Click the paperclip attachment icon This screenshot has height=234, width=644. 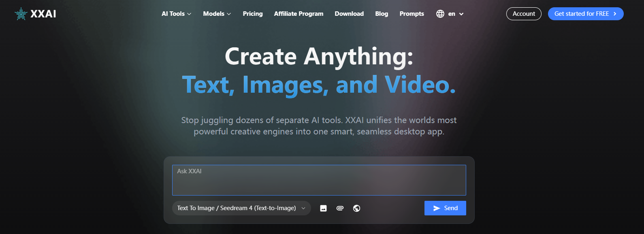tap(340, 208)
